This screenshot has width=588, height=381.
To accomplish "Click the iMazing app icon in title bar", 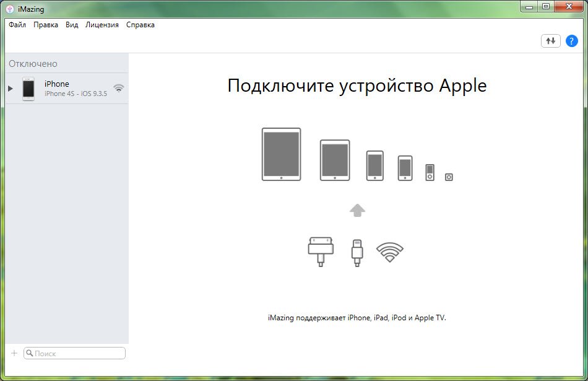I will tap(10, 9).
